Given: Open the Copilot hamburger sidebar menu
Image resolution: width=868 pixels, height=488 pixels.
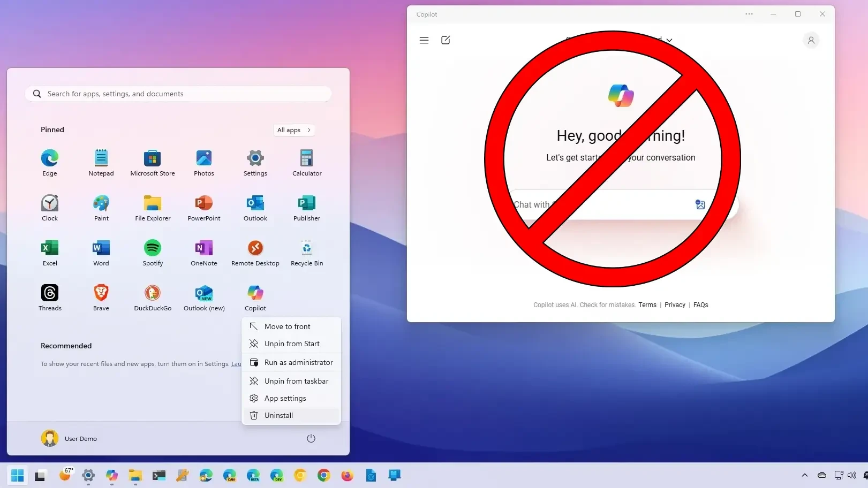Looking at the screenshot, I should click(x=424, y=40).
